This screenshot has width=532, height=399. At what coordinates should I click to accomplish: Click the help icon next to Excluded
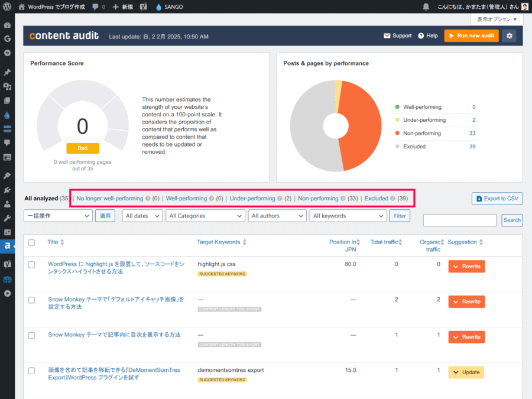click(392, 199)
